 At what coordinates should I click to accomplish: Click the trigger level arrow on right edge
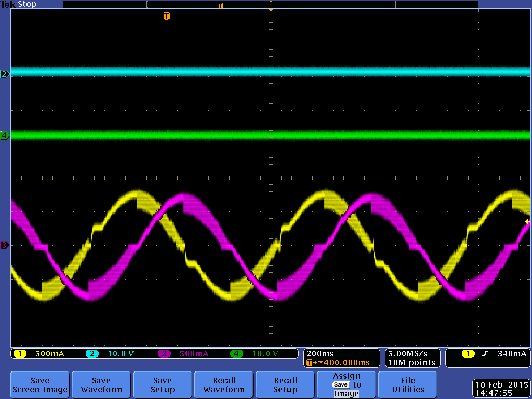click(527, 223)
